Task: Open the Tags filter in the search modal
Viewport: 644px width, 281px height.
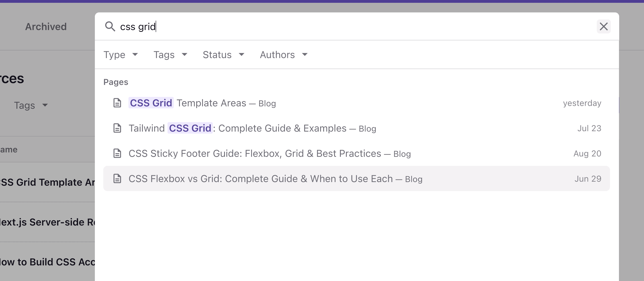Action: (170, 54)
